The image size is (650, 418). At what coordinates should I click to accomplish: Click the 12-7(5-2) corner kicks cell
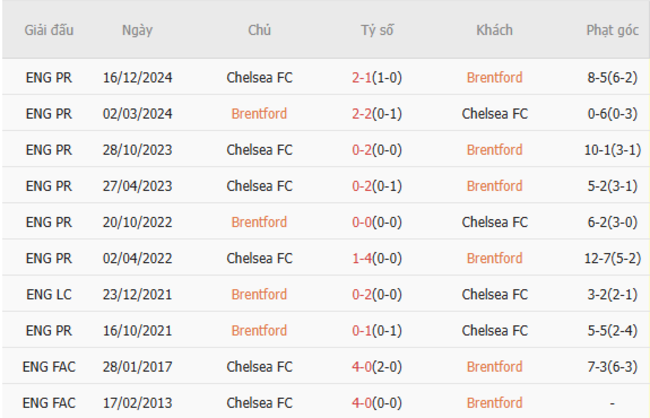point(612,258)
